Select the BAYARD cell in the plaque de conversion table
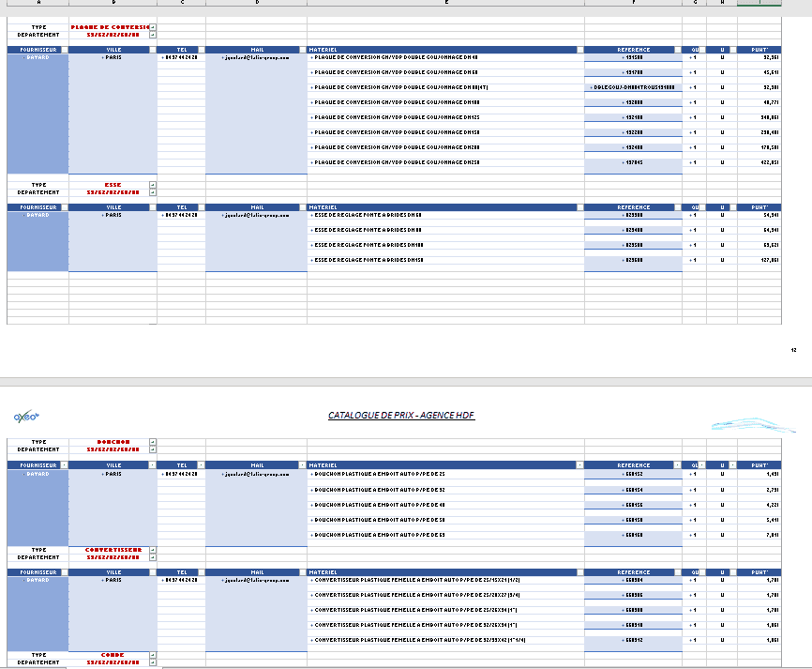 [38, 57]
